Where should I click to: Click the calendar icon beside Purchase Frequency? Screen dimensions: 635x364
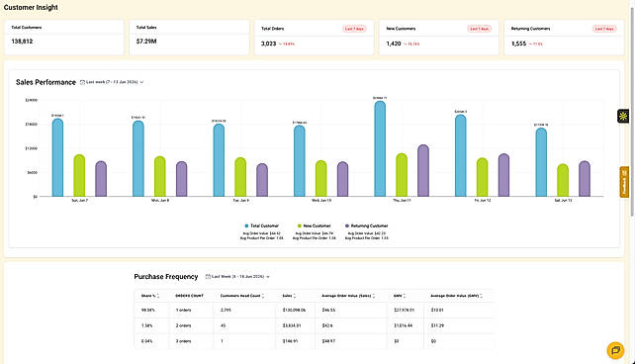(x=208, y=277)
